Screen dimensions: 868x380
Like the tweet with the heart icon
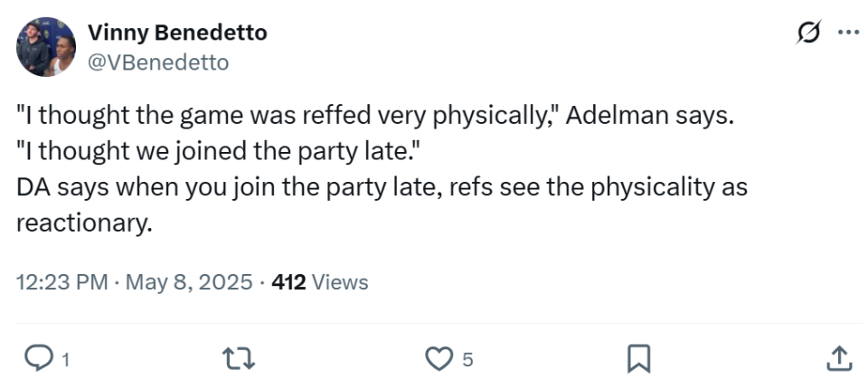pos(439,358)
